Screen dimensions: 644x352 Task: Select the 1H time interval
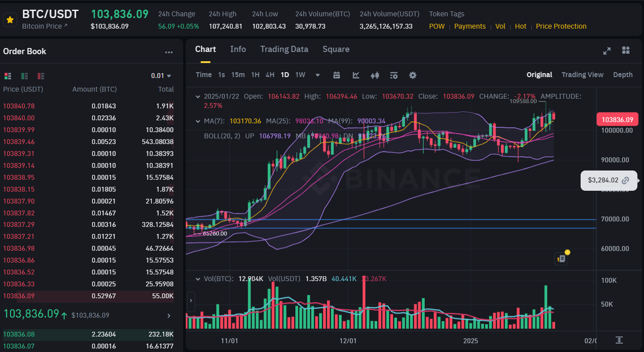(x=255, y=75)
